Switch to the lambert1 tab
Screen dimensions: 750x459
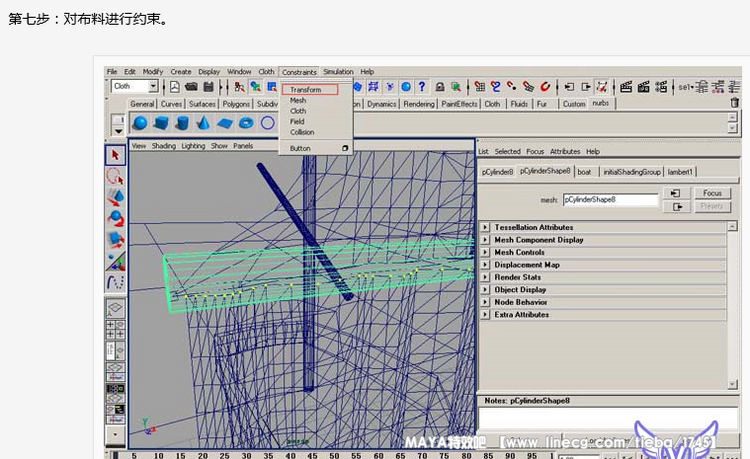point(679,171)
